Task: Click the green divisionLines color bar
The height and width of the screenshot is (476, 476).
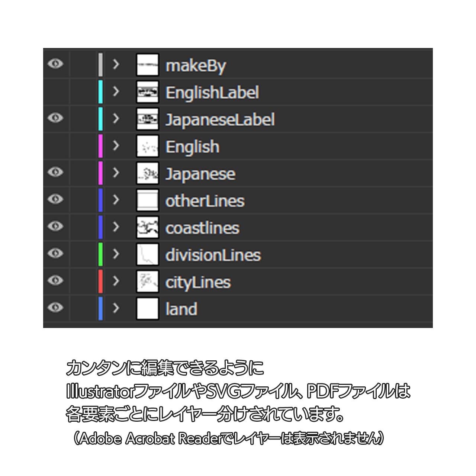Action: click(100, 254)
